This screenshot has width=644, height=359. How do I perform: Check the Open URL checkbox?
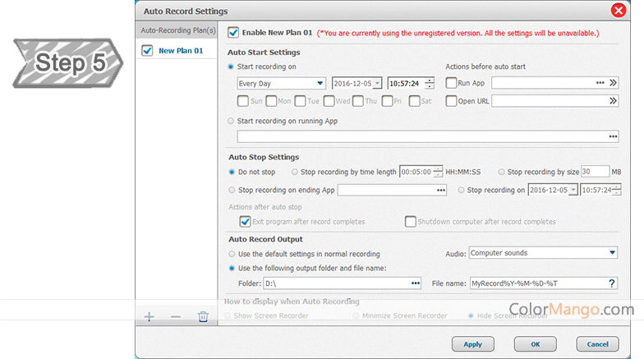pos(451,101)
